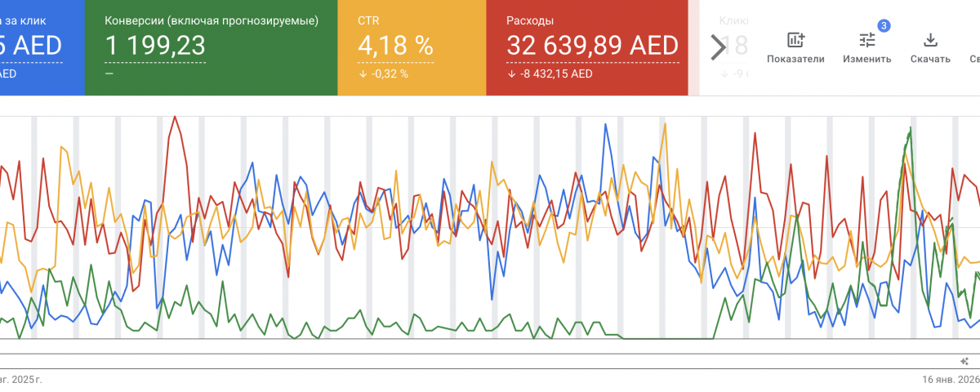This screenshot has height=392, width=980.
Task: Click the tall green spike on chart
Action: coord(909,129)
